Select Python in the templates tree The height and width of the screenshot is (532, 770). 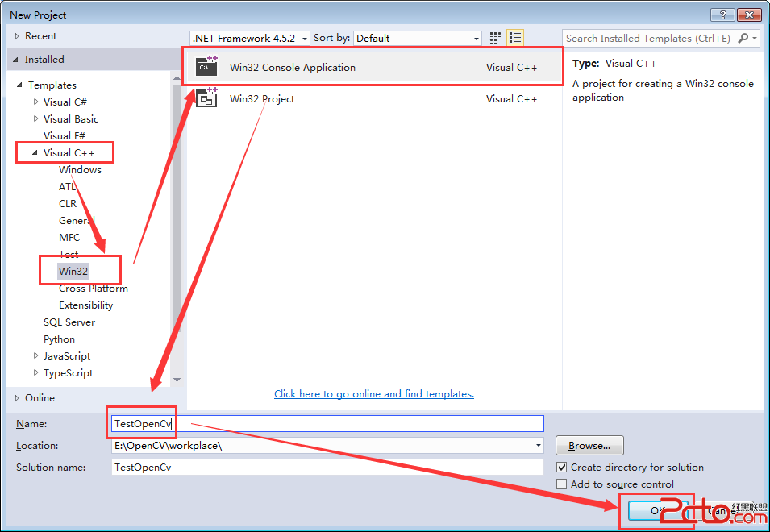pos(60,339)
